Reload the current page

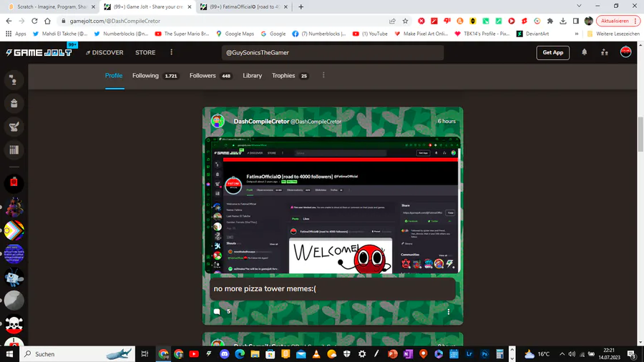click(34, 21)
